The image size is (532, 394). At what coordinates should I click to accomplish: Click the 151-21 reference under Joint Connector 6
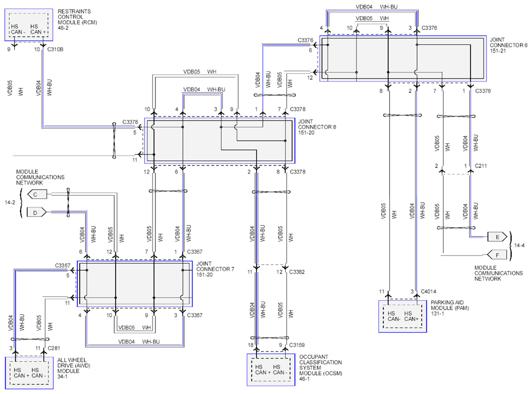point(498,51)
